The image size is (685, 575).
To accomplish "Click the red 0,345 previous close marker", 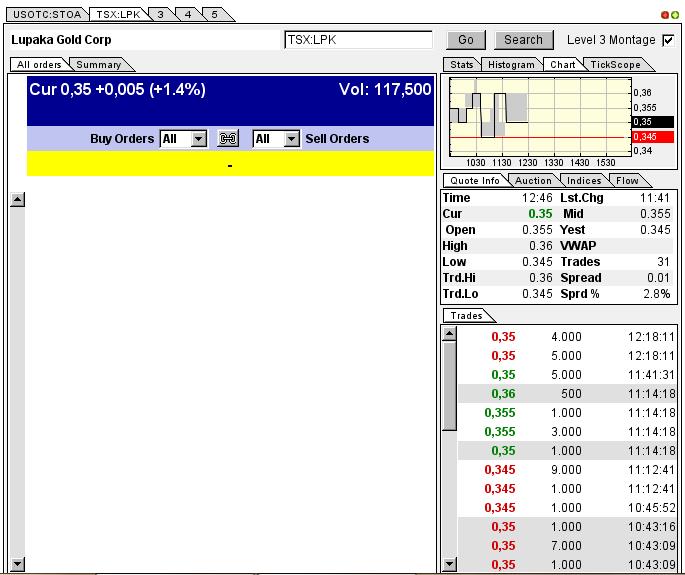I will [x=653, y=137].
